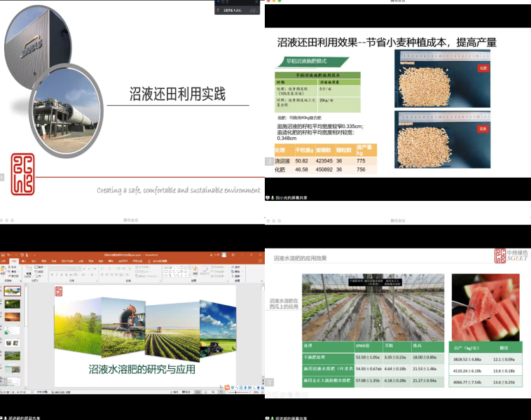Click the New Slide icon
531x420 pixels.
coord(29,268)
